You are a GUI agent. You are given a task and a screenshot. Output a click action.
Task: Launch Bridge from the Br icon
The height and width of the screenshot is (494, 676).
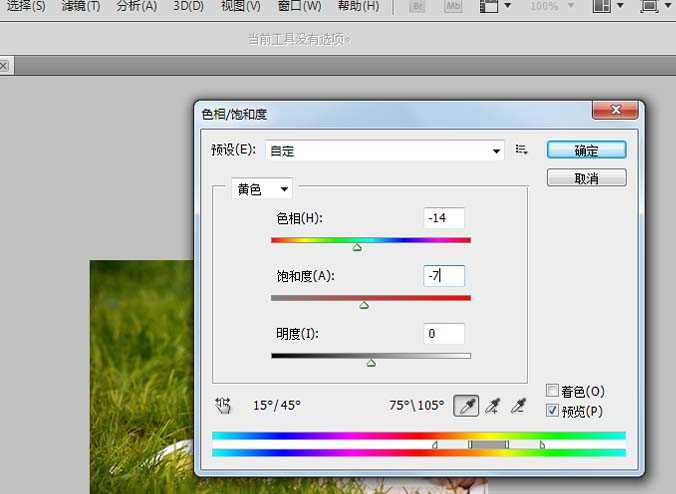(417, 6)
